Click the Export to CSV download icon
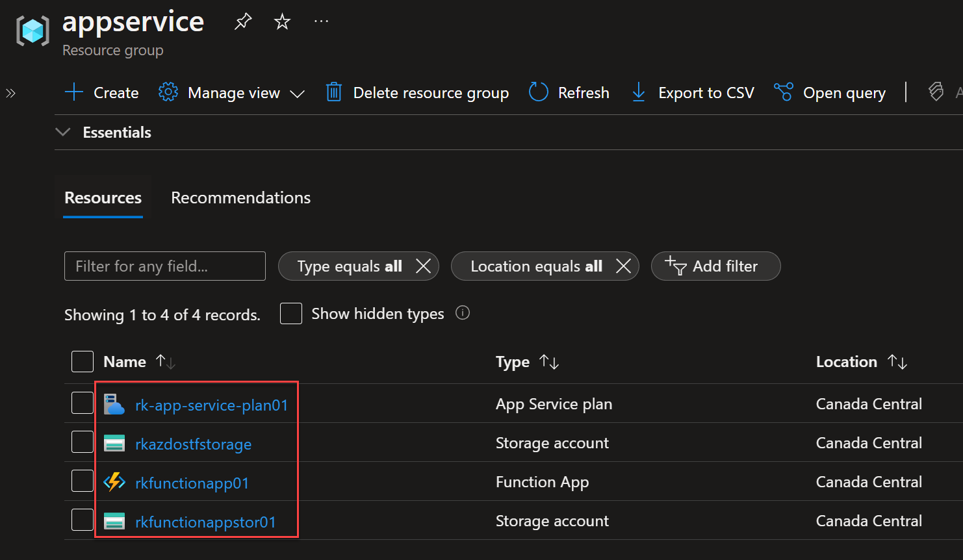Image resolution: width=963 pixels, height=560 pixels. 639,92
